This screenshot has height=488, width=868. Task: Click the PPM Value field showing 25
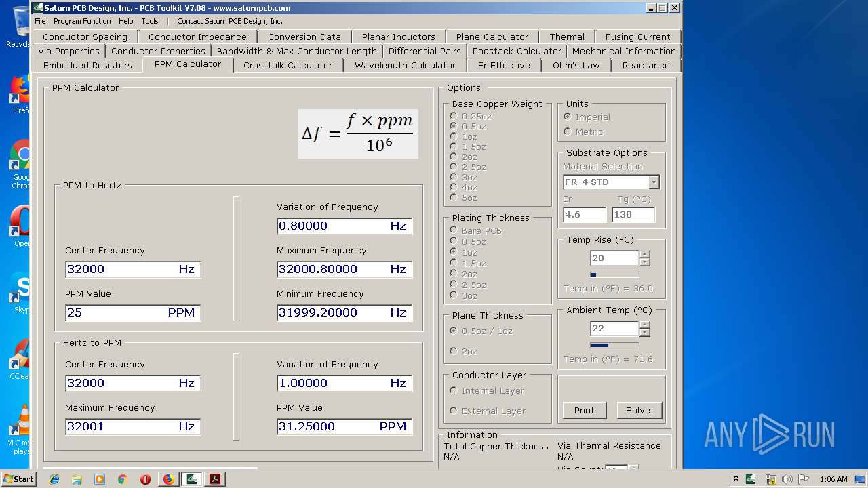click(x=133, y=312)
